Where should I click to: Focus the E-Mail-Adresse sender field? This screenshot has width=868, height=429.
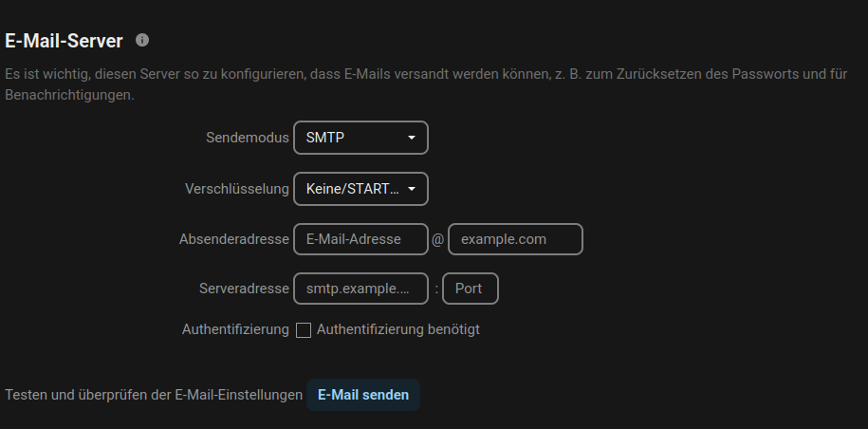tap(360, 239)
